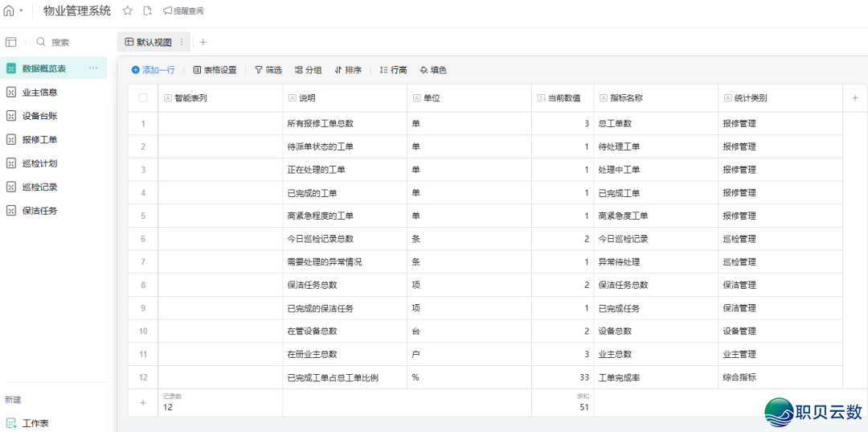Star the 物业管理系统 application

pos(127,10)
